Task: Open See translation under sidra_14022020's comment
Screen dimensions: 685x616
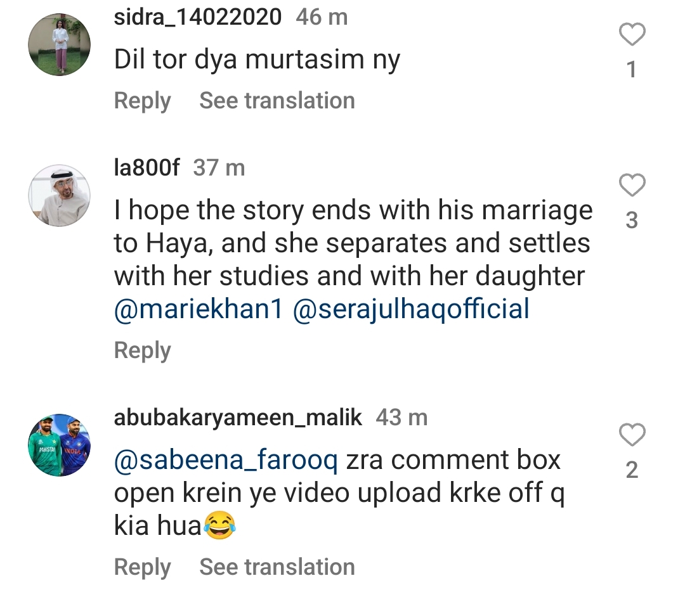Action: tap(277, 100)
